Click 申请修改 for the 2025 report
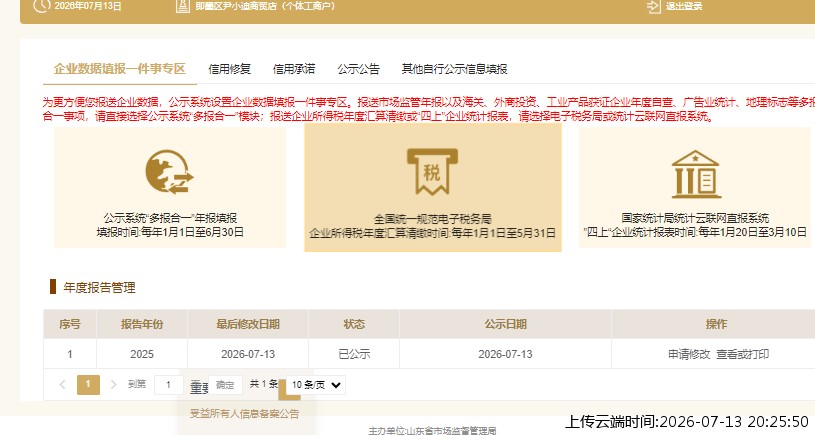Screen dimensions: 815x435 (689, 354)
